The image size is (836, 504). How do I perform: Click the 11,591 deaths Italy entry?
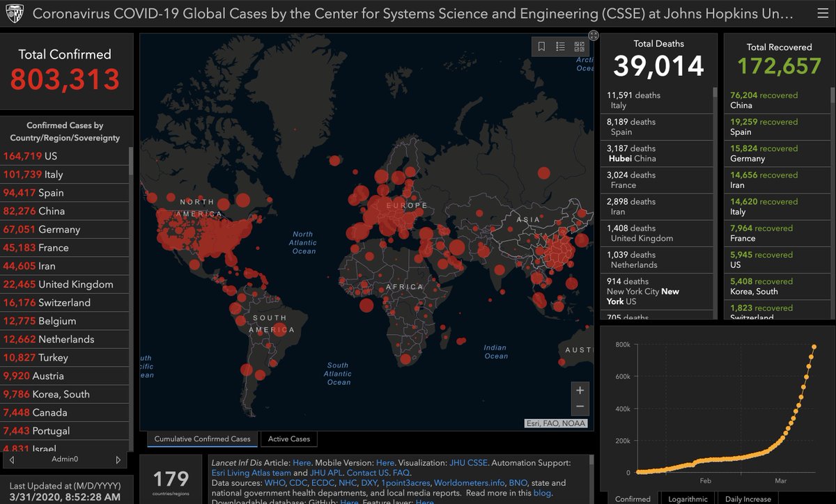tap(656, 100)
